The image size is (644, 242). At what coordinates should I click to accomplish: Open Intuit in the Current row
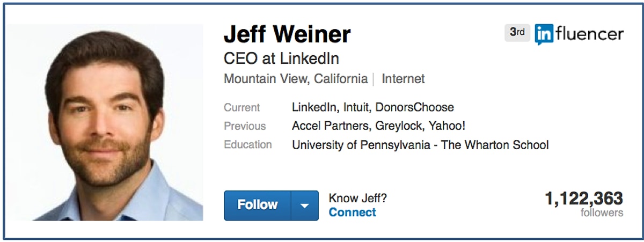(x=356, y=107)
